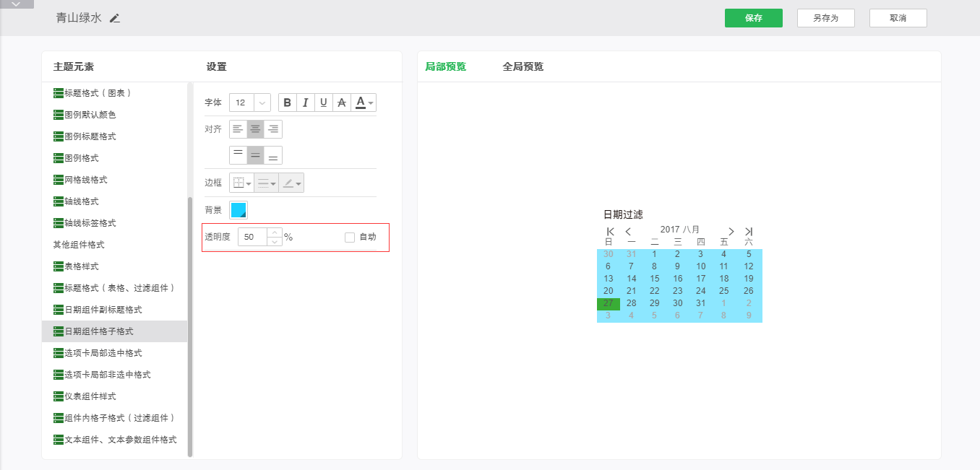The height and width of the screenshot is (470, 980).
Task: Select left horizontal alignment
Action: 238,129
